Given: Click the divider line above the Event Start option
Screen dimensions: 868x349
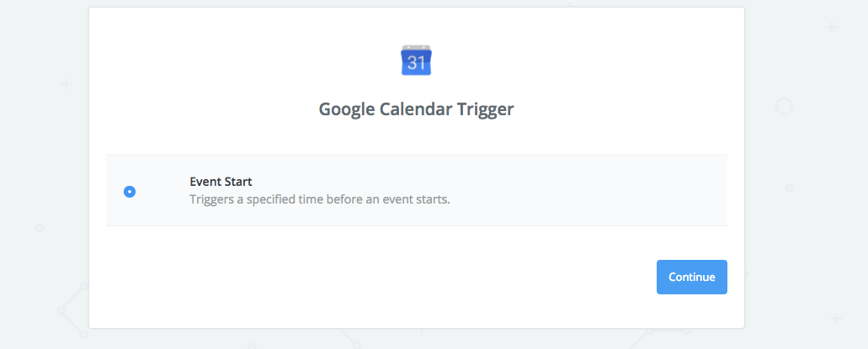Looking at the screenshot, I should [x=416, y=156].
